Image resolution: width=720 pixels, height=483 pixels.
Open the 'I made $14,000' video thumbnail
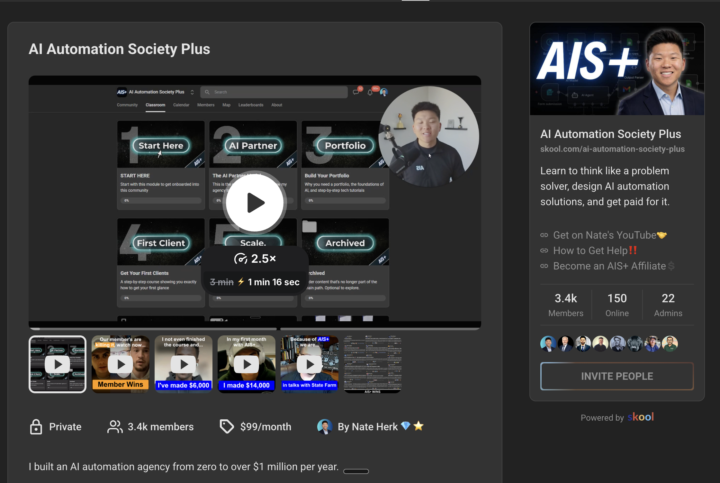(x=246, y=364)
